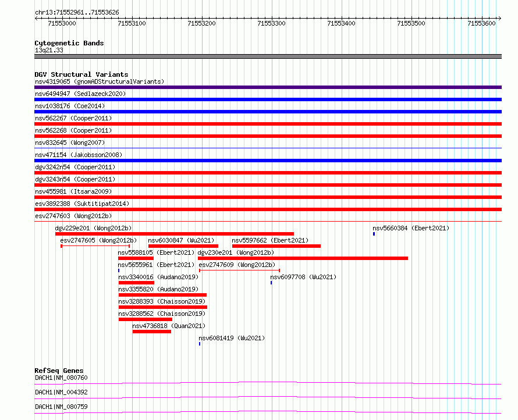Screen dimensions: 518x420
Task: Click nsv5597662 (Ebert2021) label
Action: pyautogui.click(x=270, y=240)
